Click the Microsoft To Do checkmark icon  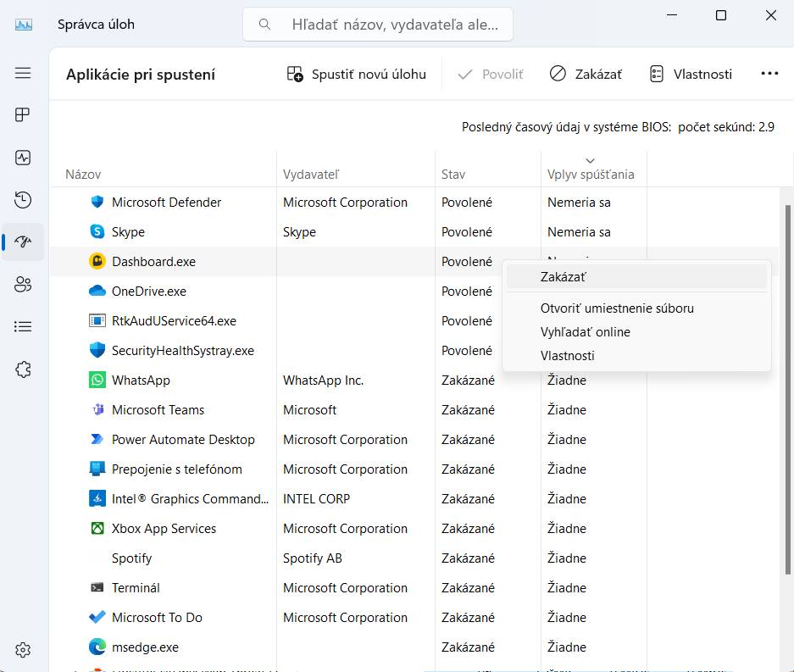(x=97, y=617)
